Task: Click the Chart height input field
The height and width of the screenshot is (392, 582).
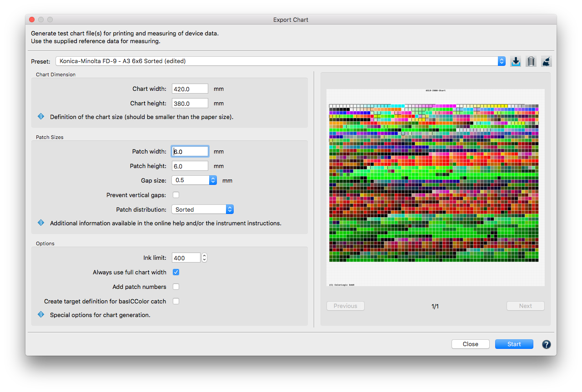Action: point(190,104)
